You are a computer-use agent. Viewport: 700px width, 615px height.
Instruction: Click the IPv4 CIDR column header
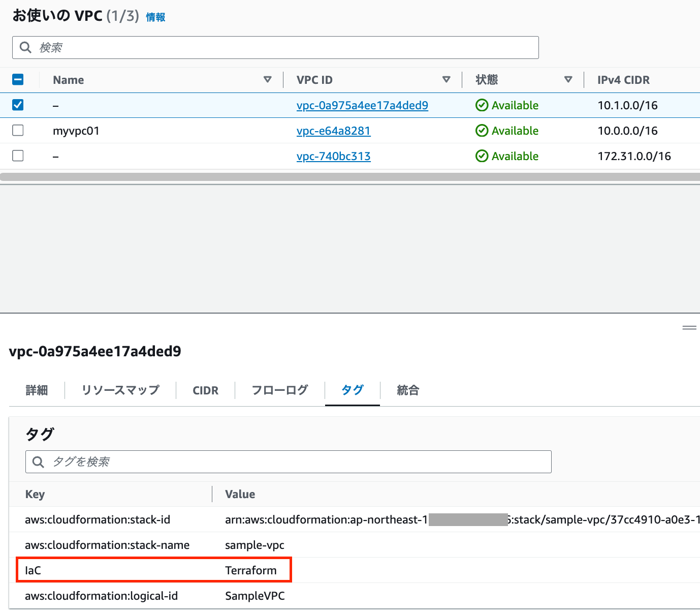tap(623, 80)
